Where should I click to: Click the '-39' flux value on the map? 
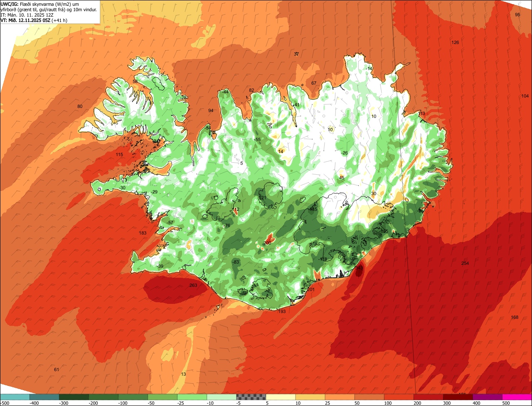point(160,266)
